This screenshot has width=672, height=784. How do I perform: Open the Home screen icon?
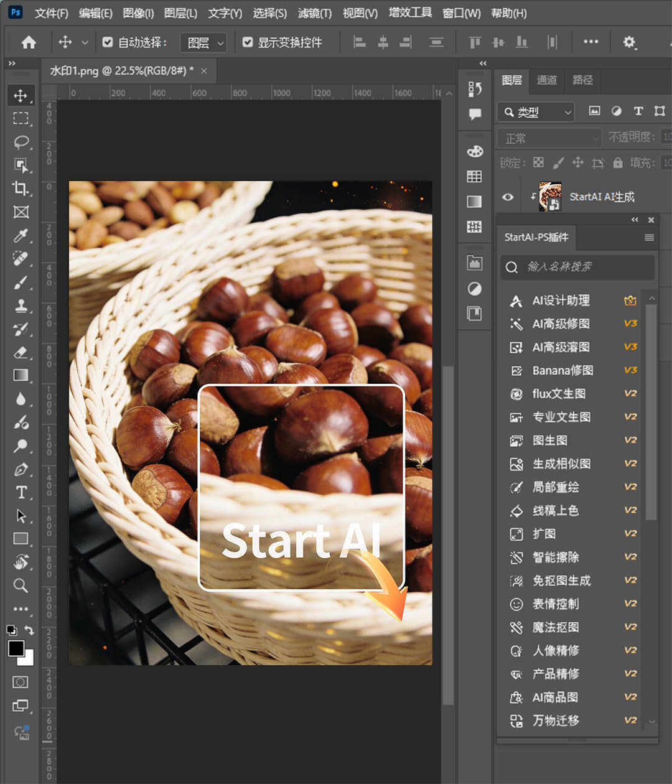tap(29, 42)
